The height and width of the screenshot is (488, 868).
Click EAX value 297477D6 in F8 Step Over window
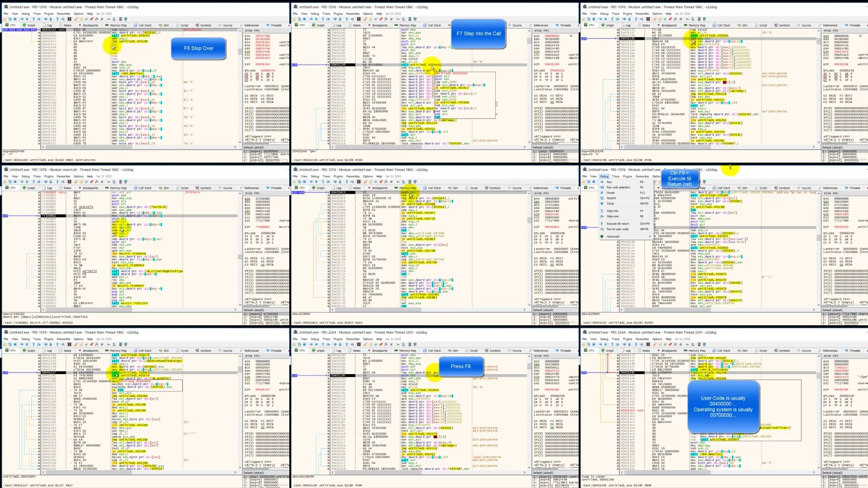point(263,36)
